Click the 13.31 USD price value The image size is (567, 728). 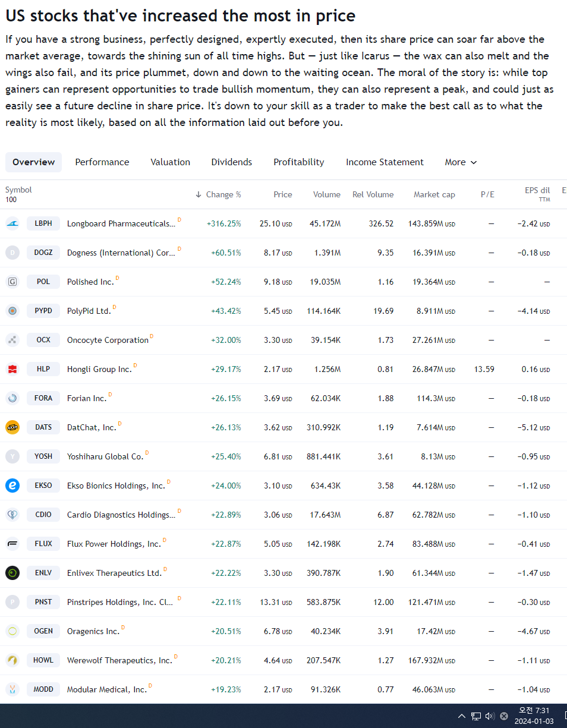pyautogui.click(x=276, y=603)
